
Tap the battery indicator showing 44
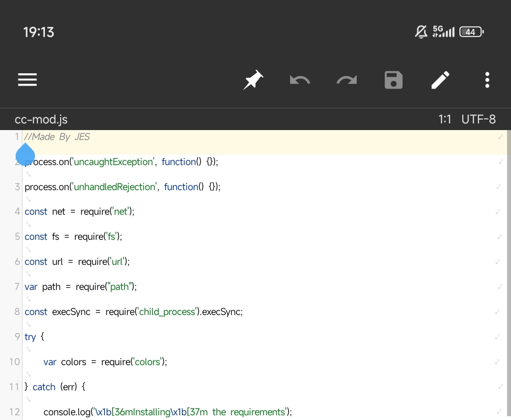coord(471,32)
